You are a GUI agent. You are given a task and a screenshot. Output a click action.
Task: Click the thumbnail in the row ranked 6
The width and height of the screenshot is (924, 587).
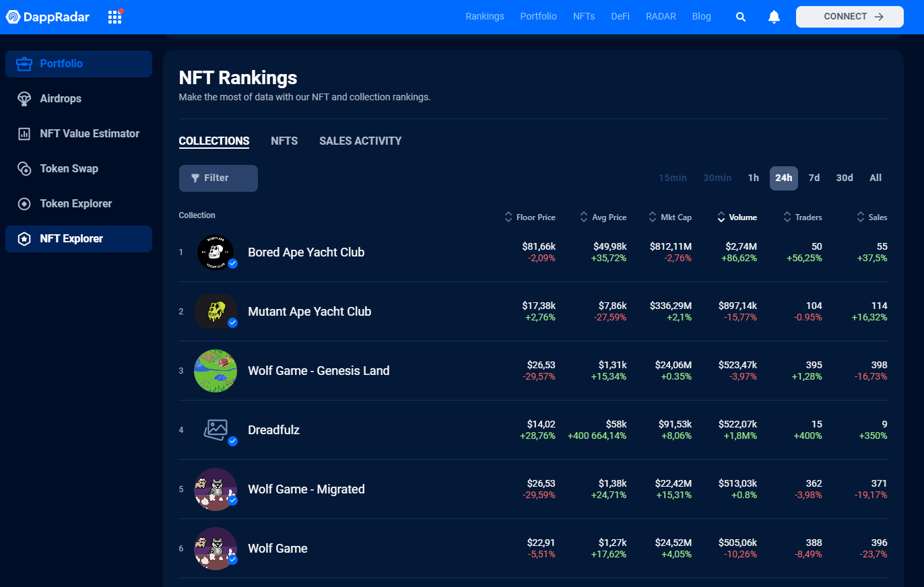point(216,549)
